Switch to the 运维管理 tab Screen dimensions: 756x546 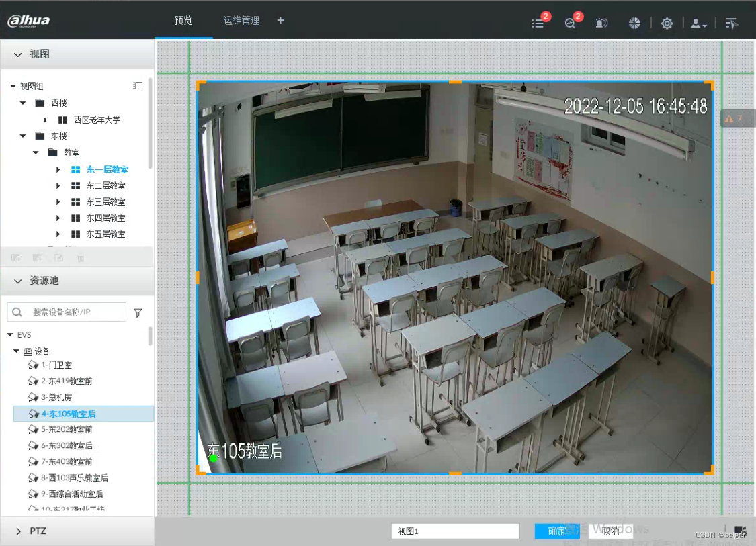coord(241,20)
